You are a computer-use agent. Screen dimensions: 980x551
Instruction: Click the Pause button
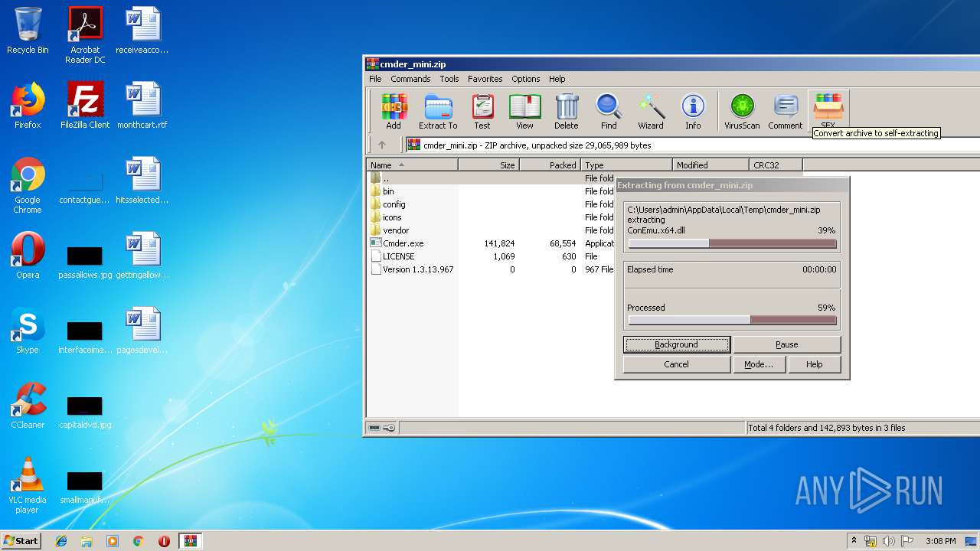pyautogui.click(x=787, y=344)
